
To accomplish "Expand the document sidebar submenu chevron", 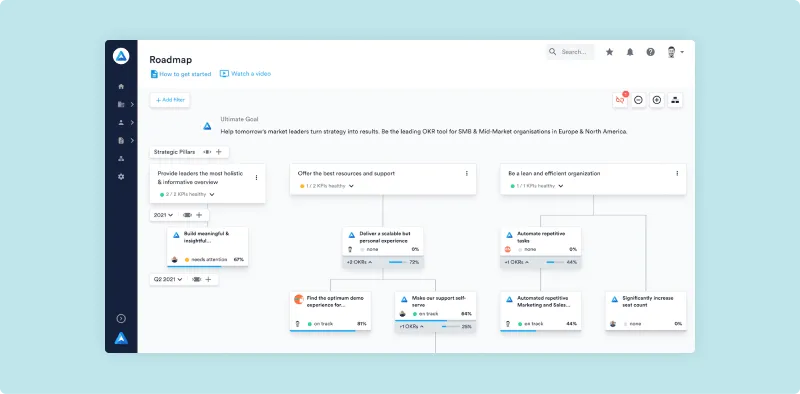I will 132,140.
